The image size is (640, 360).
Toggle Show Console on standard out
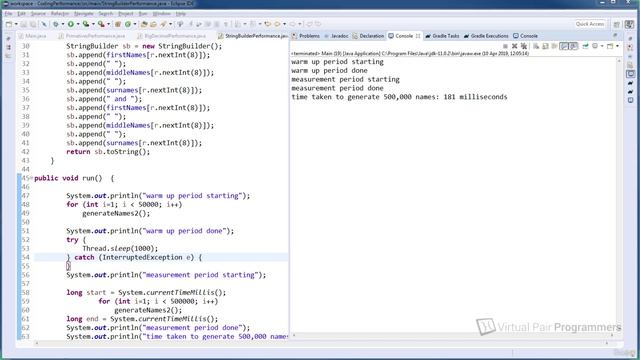point(564,46)
